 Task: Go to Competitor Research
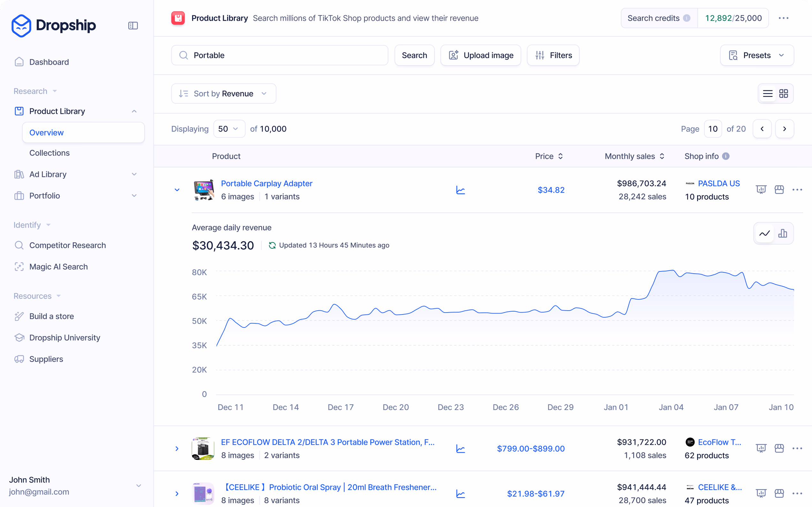67,246
